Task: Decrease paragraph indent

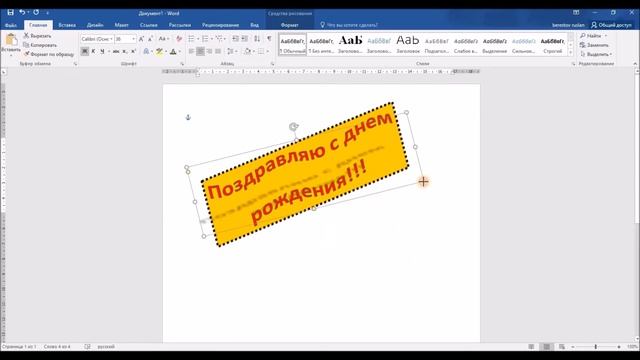Action: [236, 39]
